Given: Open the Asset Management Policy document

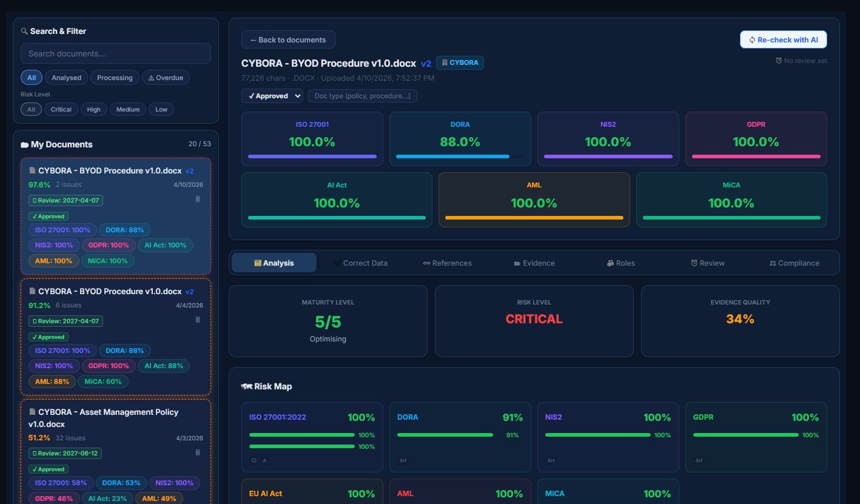Looking at the screenshot, I should coord(116,452).
